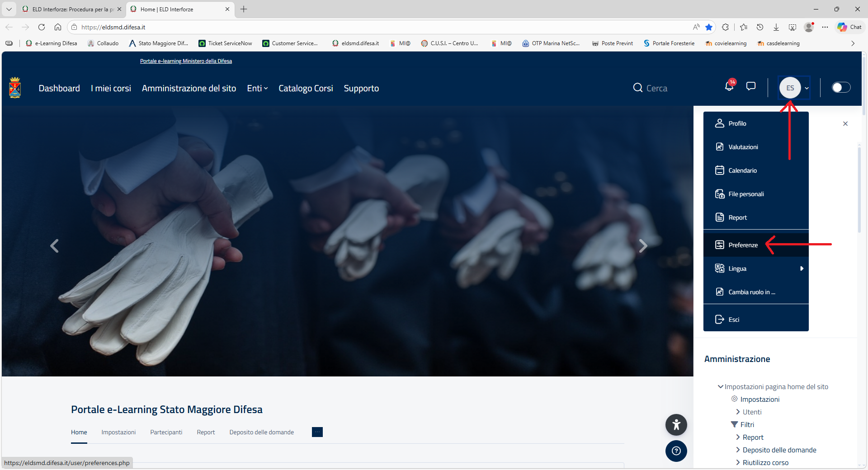Choose Cambia ruolo in ... menu entry
The height and width of the screenshot is (470, 868).
[x=756, y=292]
